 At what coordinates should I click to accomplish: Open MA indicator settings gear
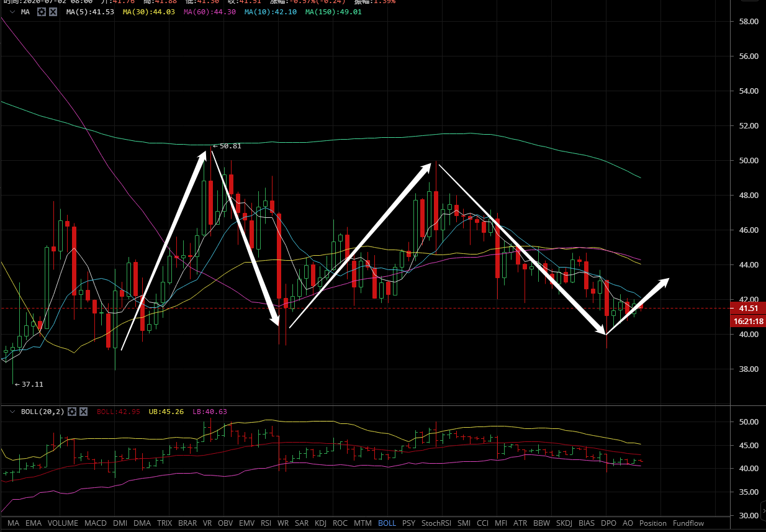(x=42, y=12)
